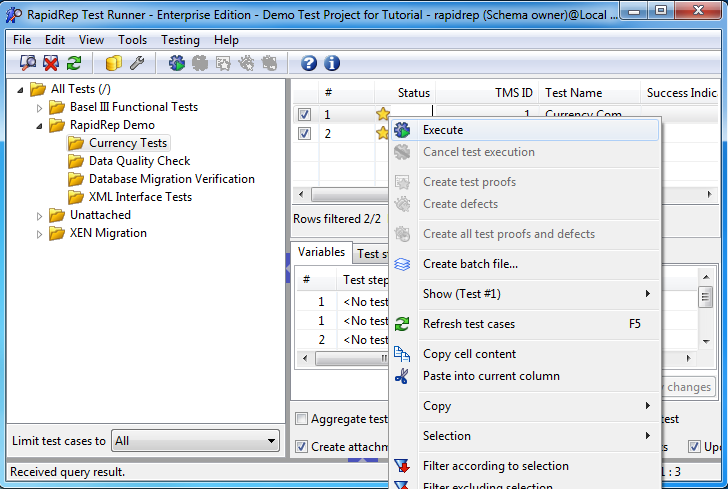Viewport: 728px width, 489px height.
Task: Choose Copy cell content menu entry
Action: pyautogui.click(x=525, y=354)
